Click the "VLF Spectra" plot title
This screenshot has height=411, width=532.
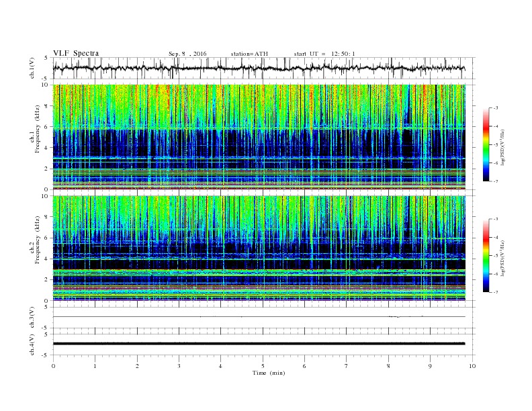(76, 53)
